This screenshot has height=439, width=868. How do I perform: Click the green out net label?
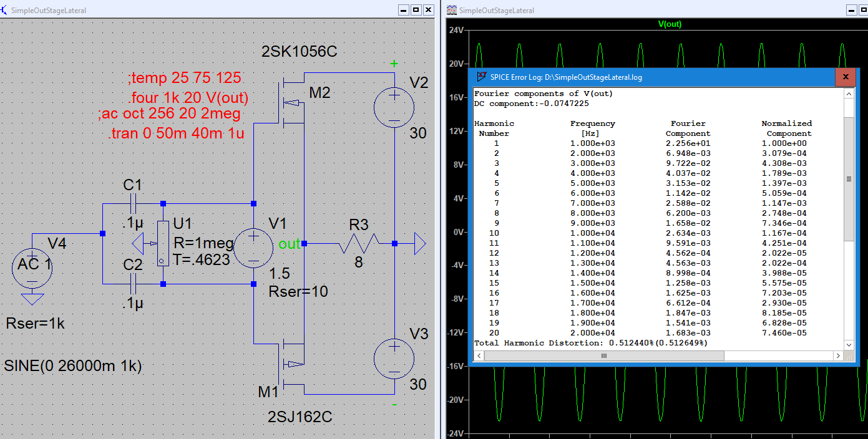tap(289, 244)
